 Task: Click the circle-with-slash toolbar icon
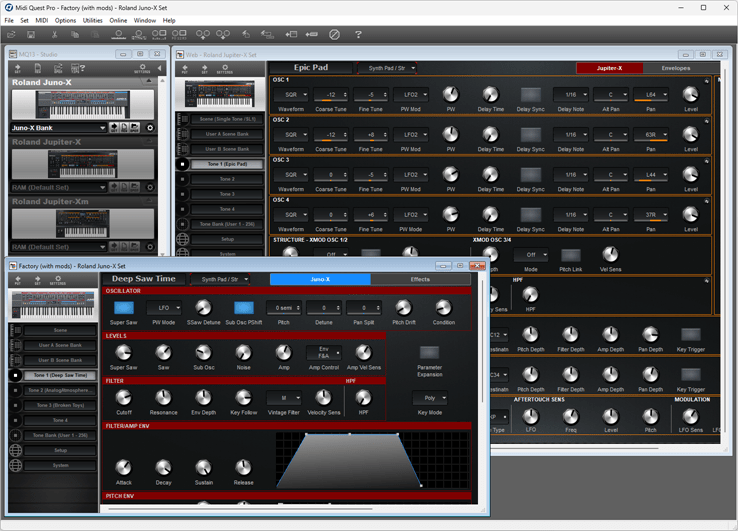(x=334, y=34)
